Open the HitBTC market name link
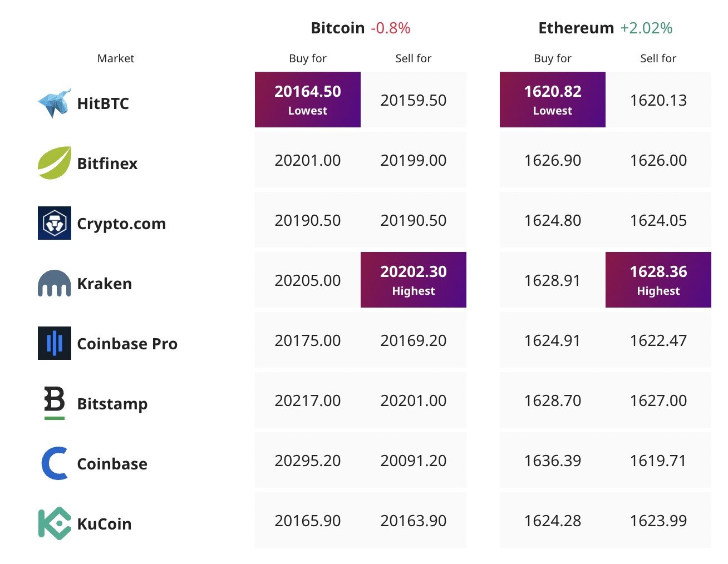Image resolution: width=728 pixels, height=564 pixels. click(103, 103)
